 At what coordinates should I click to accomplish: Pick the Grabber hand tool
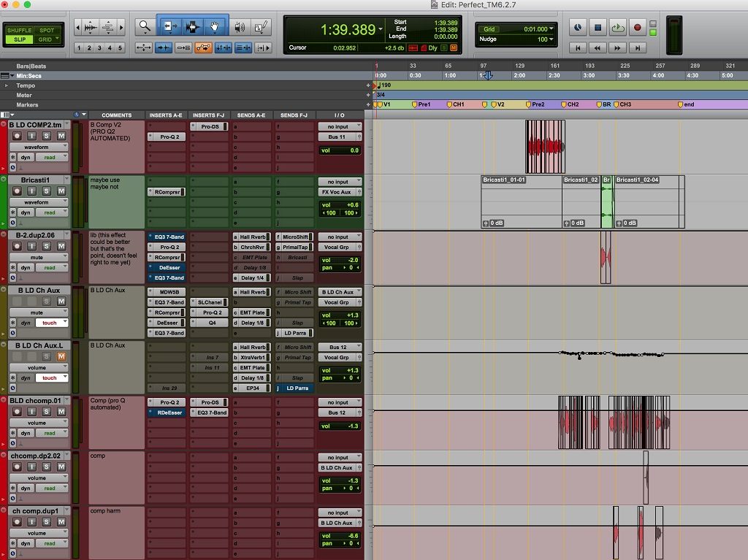(x=214, y=27)
